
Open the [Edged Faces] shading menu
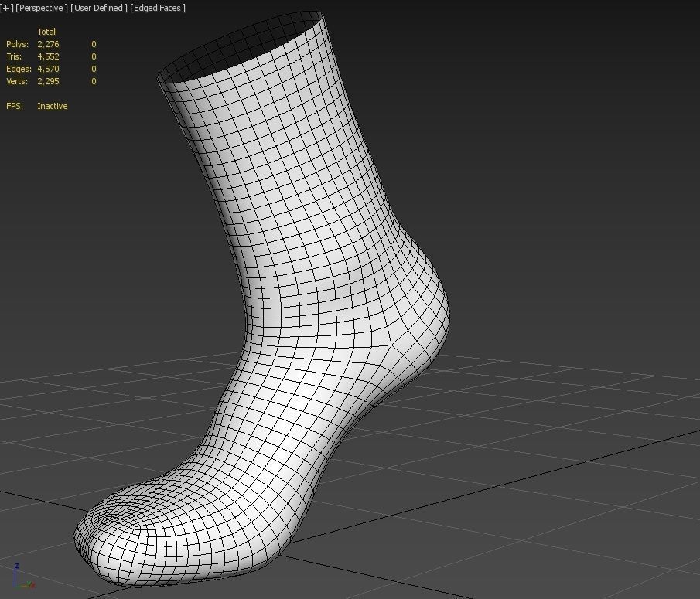tap(158, 8)
